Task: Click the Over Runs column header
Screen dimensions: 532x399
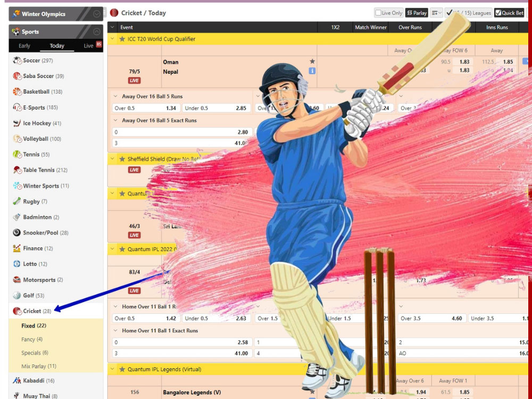Action: point(410,27)
